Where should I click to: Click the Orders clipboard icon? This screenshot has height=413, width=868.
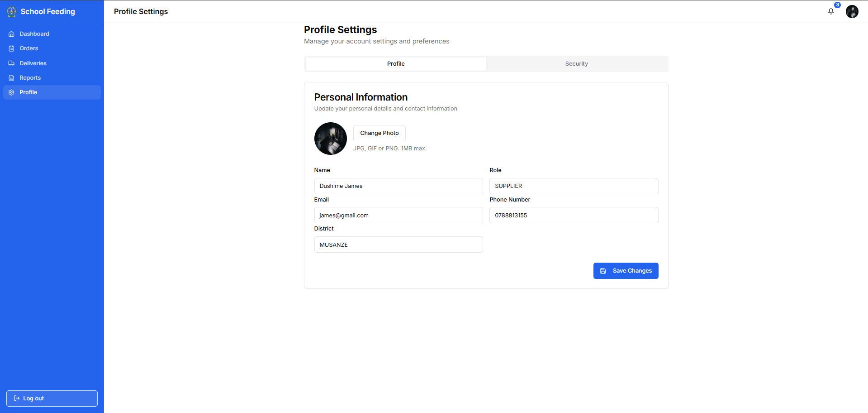(12, 48)
